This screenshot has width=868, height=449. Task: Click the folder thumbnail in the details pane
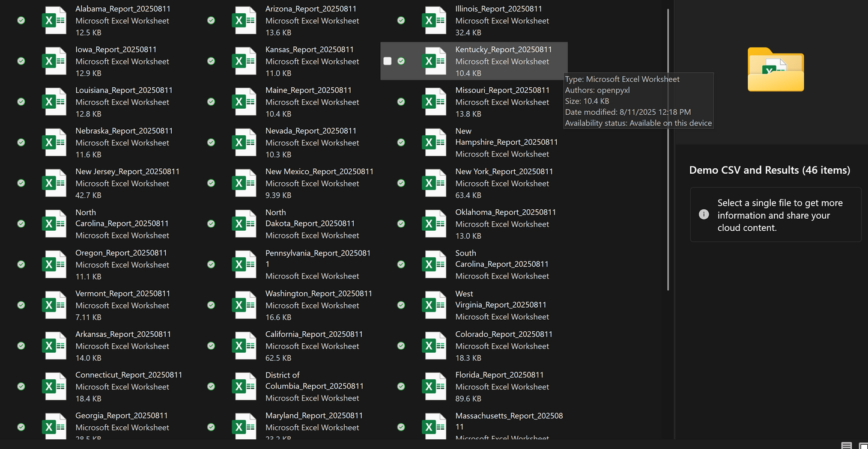[775, 69]
